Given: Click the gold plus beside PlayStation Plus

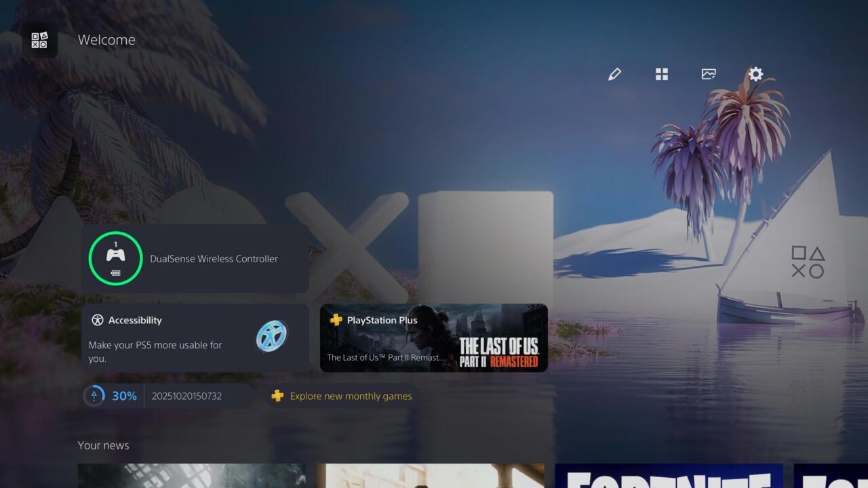Looking at the screenshot, I should (x=336, y=320).
